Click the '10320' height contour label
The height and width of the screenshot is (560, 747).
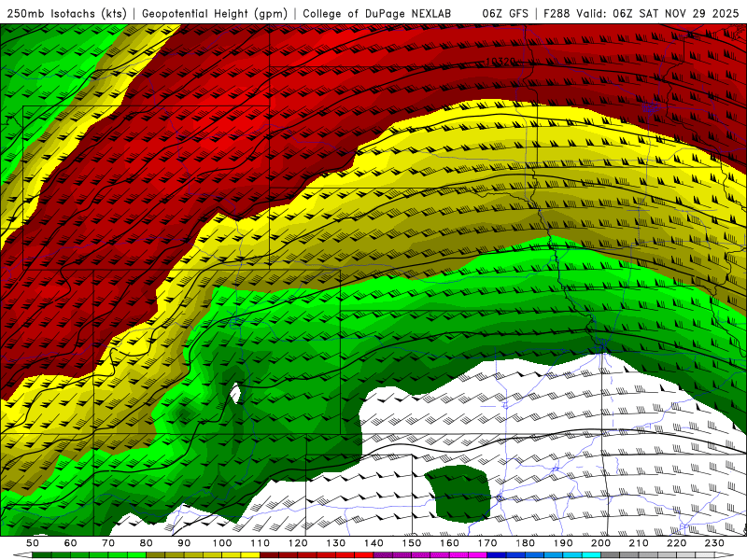click(x=500, y=62)
